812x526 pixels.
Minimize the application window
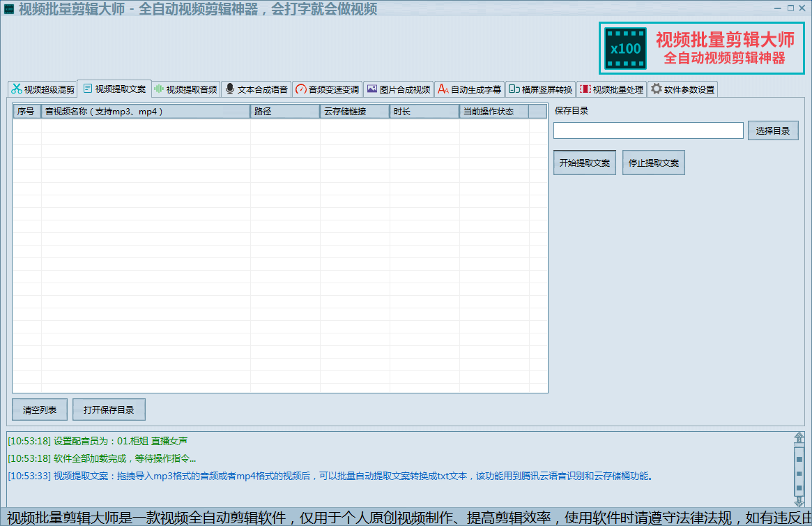778,8
